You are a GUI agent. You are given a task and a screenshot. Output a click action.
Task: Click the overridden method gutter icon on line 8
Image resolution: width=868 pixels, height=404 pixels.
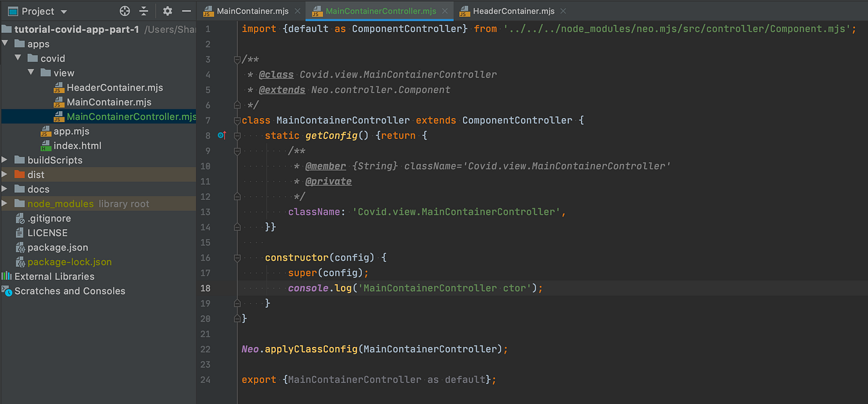click(x=221, y=135)
